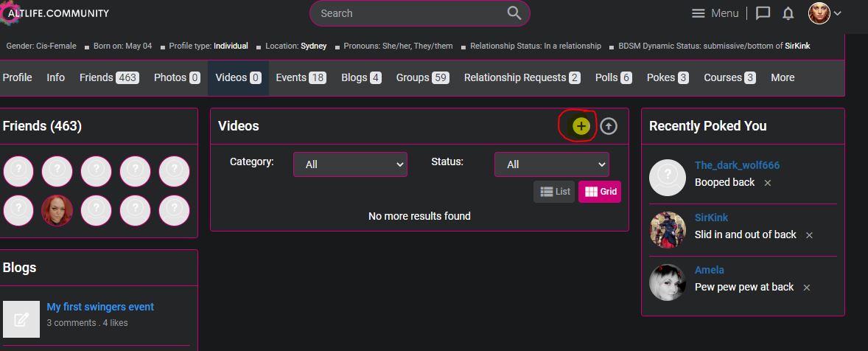Open the messages chat bubble icon

tap(763, 13)
